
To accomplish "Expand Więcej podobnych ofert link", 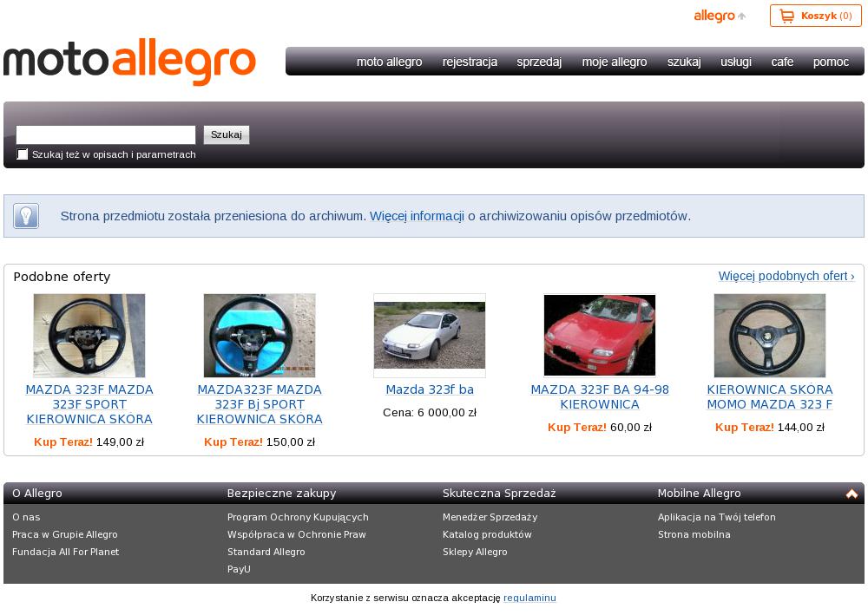I will pos(786,276).
